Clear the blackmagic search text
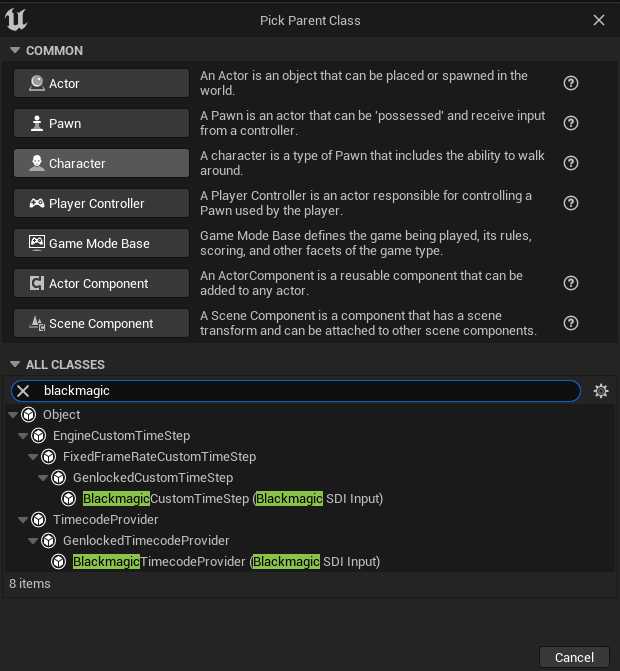This screenshot has width=620, height=671. click(x=23, y=391)
